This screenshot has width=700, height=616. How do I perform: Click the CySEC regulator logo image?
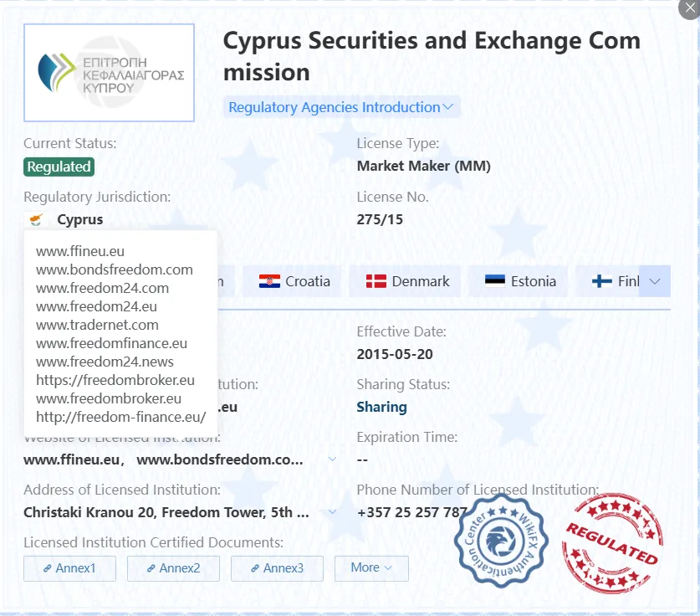(x=109, y=73)
